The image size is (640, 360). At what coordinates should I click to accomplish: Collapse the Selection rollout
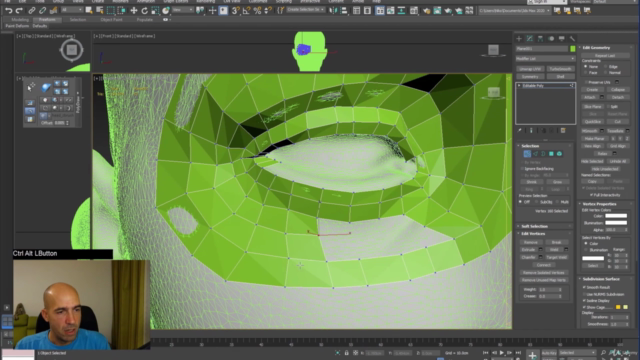(530, 146)
